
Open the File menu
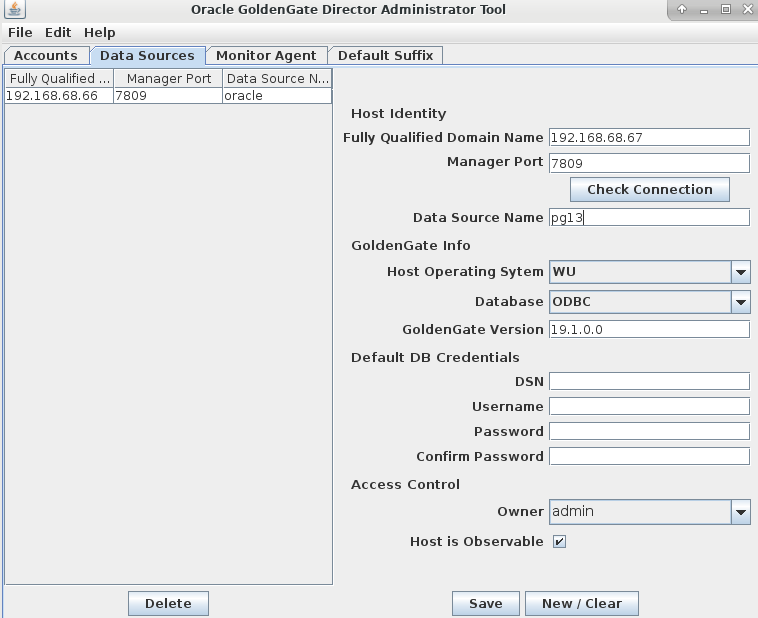20,32
